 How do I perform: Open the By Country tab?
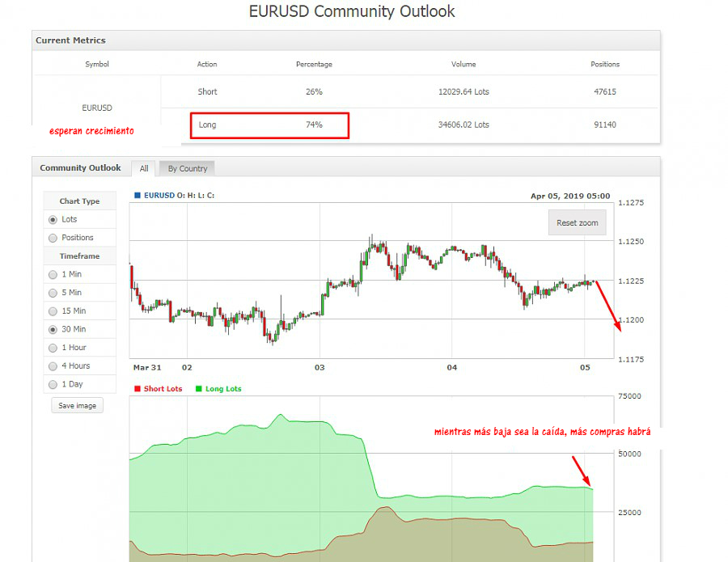188,168
